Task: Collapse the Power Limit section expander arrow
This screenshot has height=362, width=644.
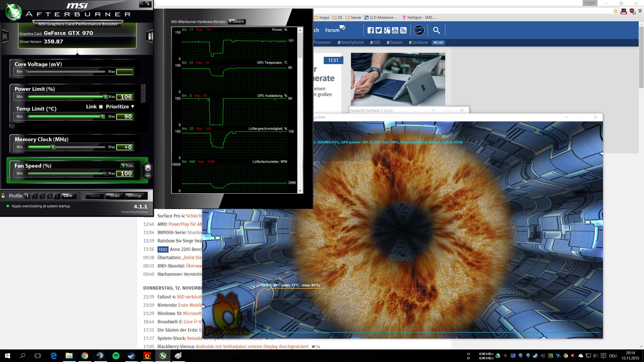Action: [x=143, y=94]
